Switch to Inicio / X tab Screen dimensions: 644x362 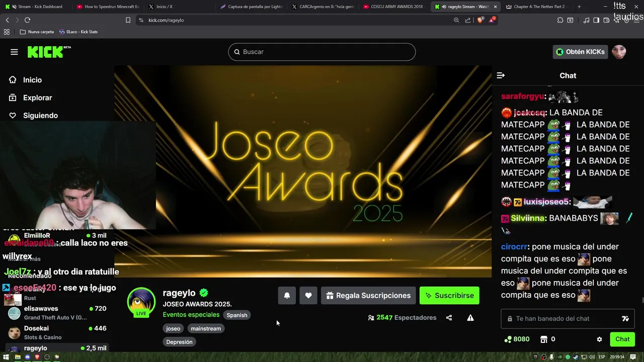pos(180,7)
